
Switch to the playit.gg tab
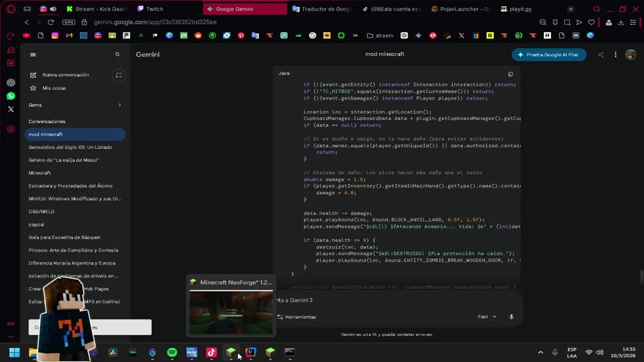[517, 9]
